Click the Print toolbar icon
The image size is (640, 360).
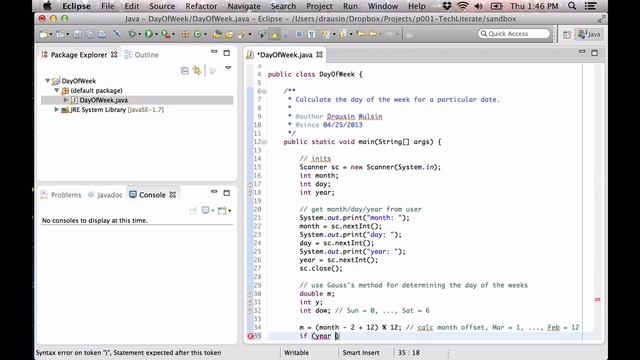click(x=102, y=34)
